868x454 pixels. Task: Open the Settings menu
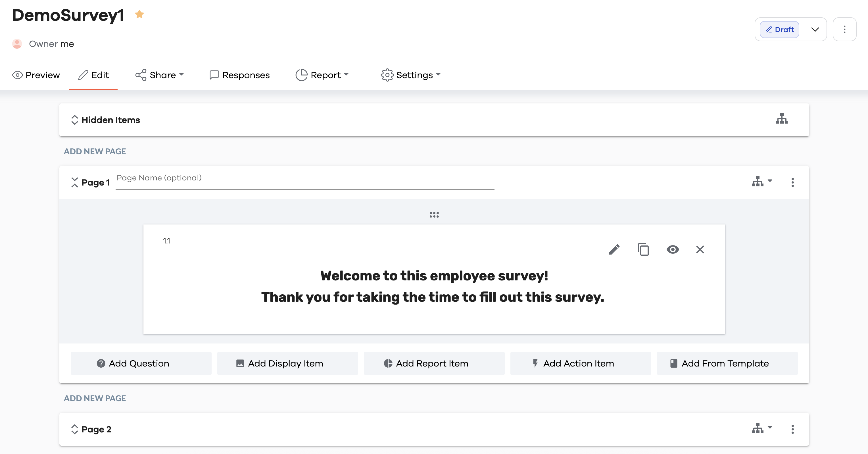410,75
